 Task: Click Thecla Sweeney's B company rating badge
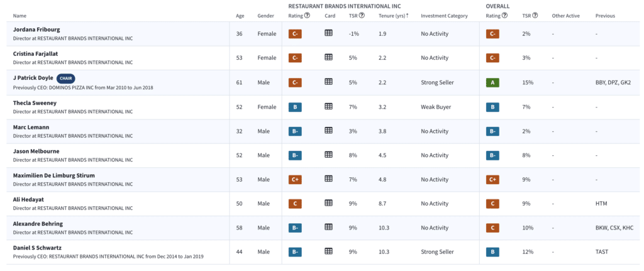(295, 107)
